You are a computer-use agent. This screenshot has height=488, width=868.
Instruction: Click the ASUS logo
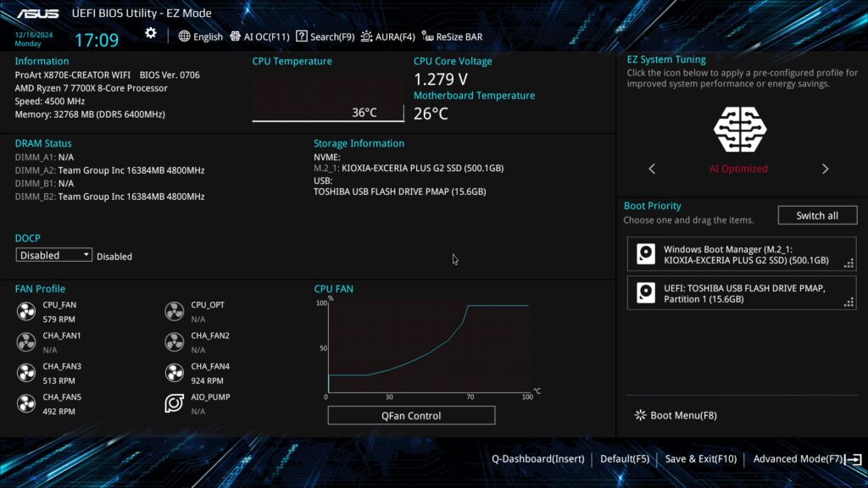[x=37, y=14]
